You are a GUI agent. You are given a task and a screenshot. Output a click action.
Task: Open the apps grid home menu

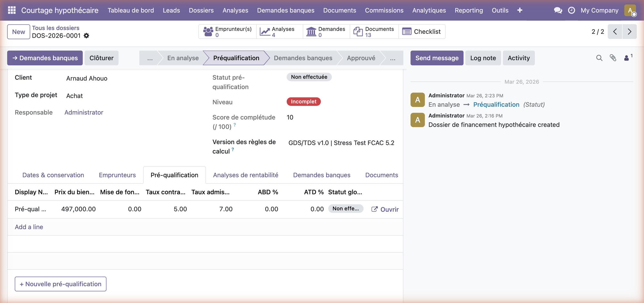(x=12, y=10)
